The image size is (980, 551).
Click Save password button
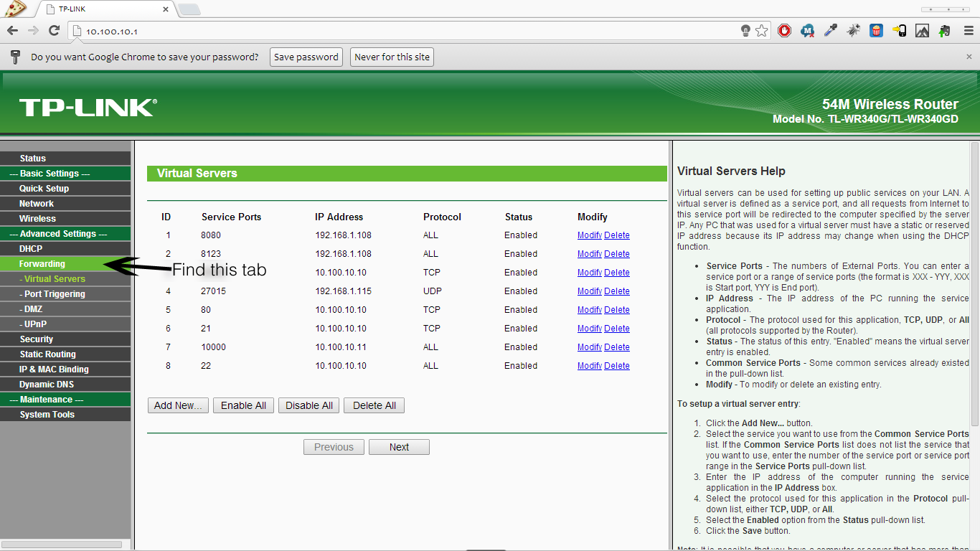(x=306, y=57)
